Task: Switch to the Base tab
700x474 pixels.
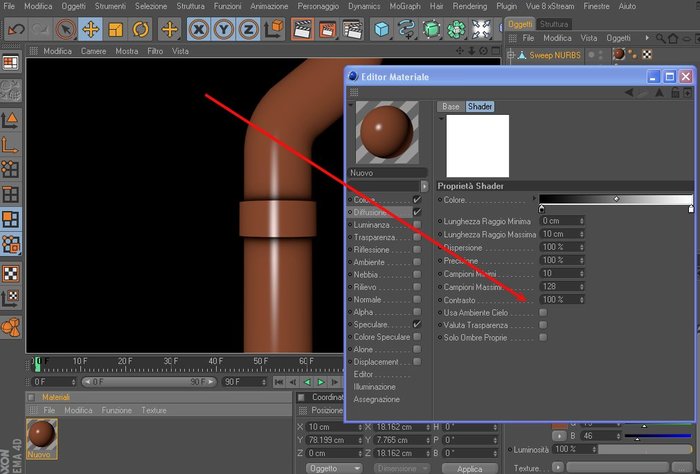Action: point(450,107)
